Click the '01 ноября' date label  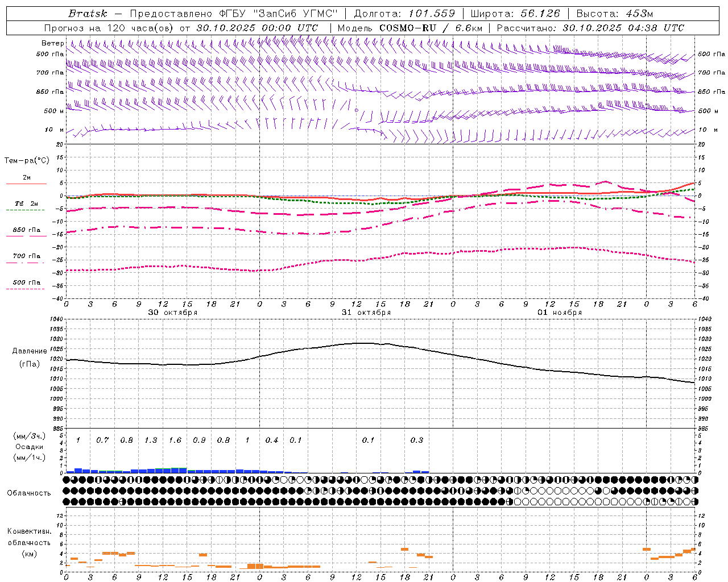pos(560,313)
